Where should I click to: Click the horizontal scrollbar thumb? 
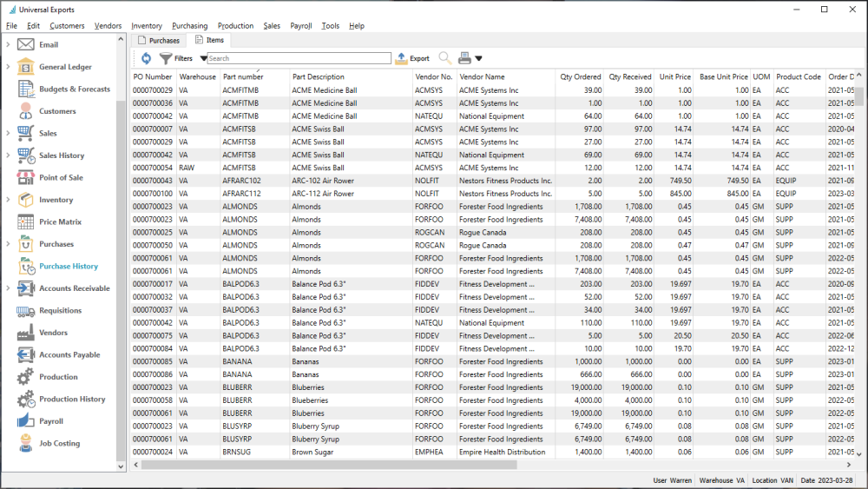click(x=329, y=465)
